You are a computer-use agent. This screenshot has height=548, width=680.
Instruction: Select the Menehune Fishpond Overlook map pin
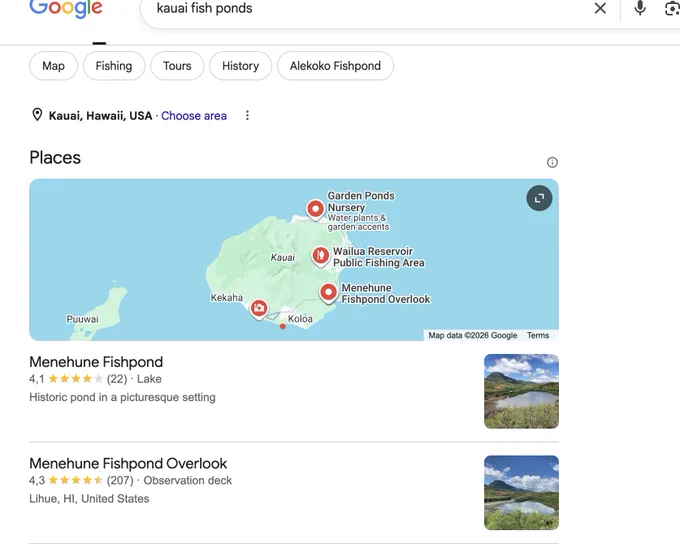328,294
